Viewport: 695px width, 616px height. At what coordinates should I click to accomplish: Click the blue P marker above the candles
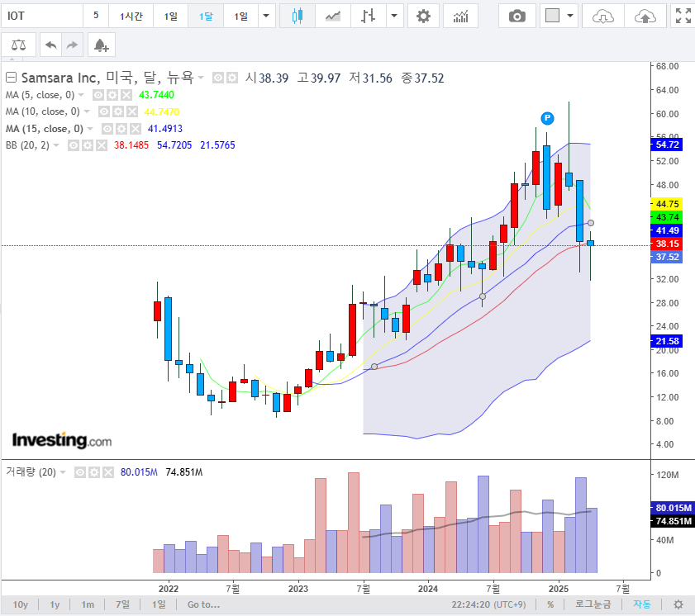[547, 118]
